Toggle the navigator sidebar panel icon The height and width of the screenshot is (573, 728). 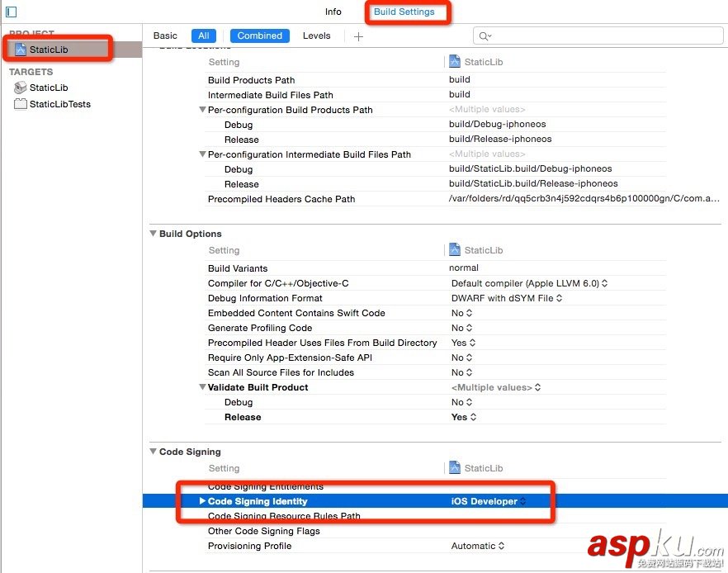[12, 12]
